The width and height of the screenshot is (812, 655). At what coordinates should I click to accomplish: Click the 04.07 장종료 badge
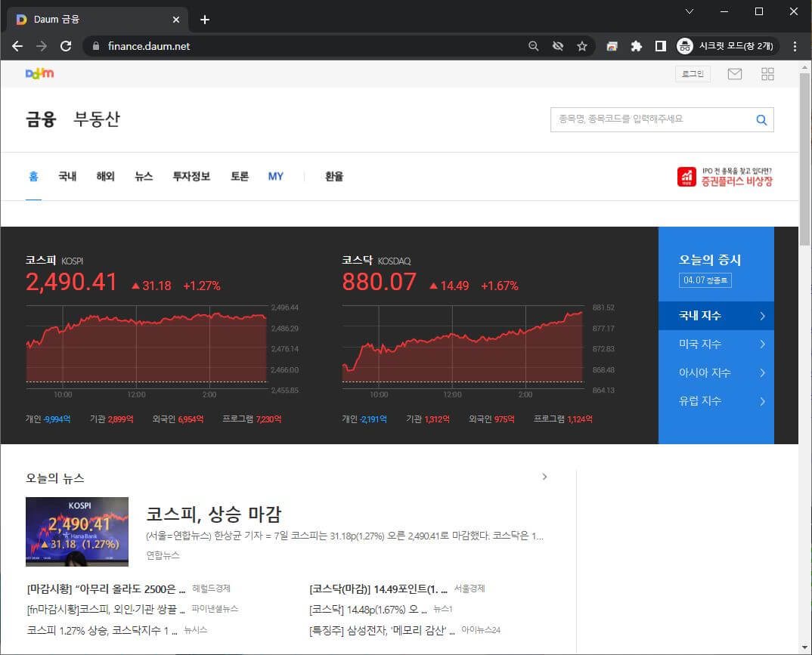705,280
